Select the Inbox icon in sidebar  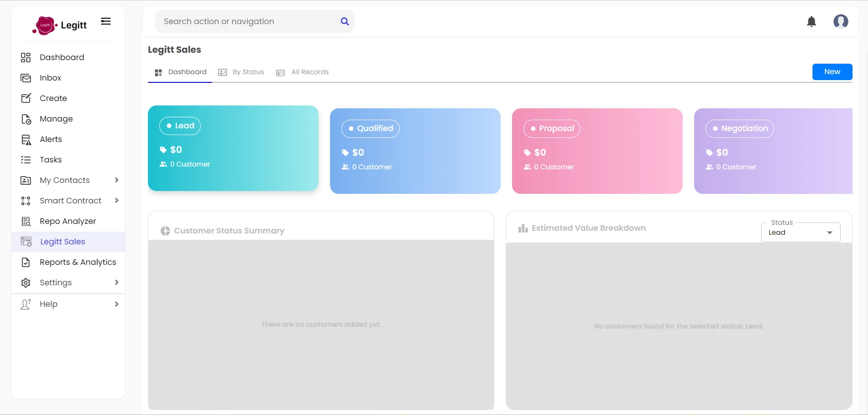[25, 78]
